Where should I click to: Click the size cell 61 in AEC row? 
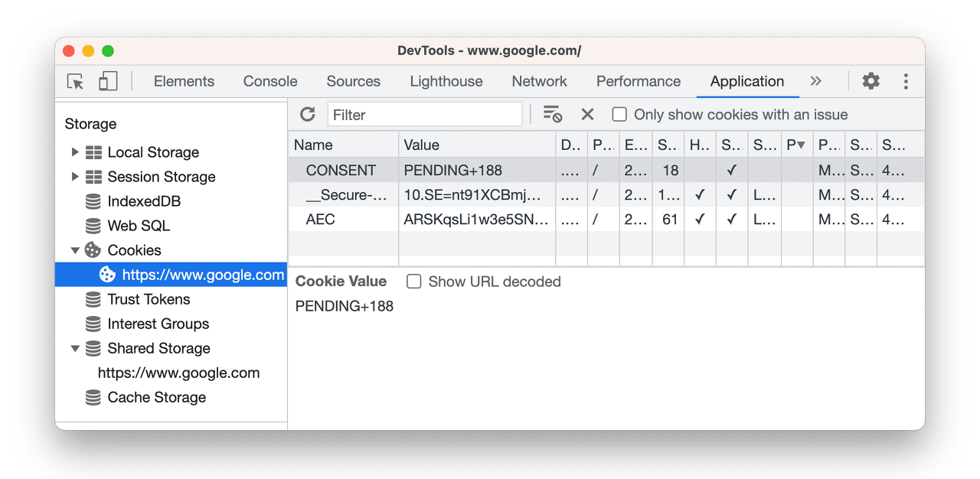pyautogui.click(x=670, y=219)
